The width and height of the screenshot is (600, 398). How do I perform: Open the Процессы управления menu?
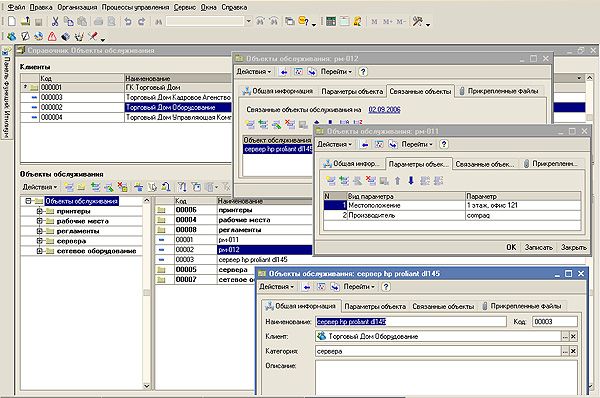pos(135,7)
